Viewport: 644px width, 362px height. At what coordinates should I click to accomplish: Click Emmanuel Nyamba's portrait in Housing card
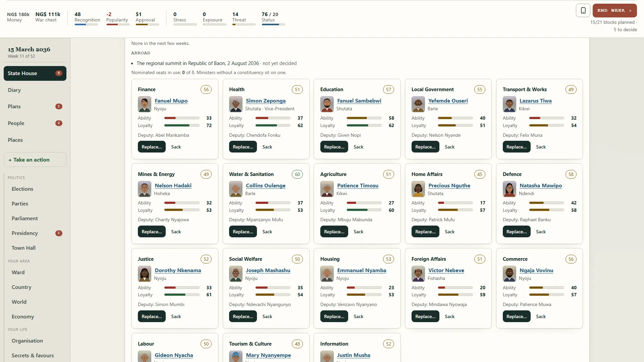coord(327,274)
